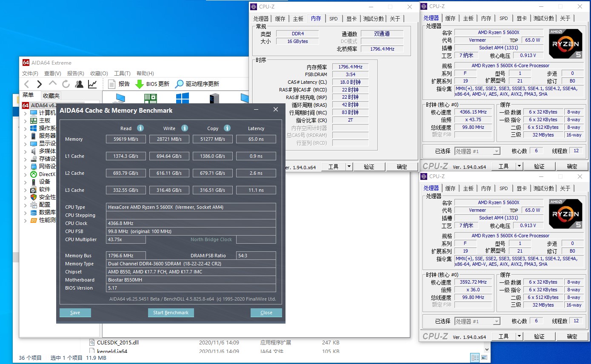
Task: Expand 显示设备 node in AIDA64 tree
Action: point(25,143)
